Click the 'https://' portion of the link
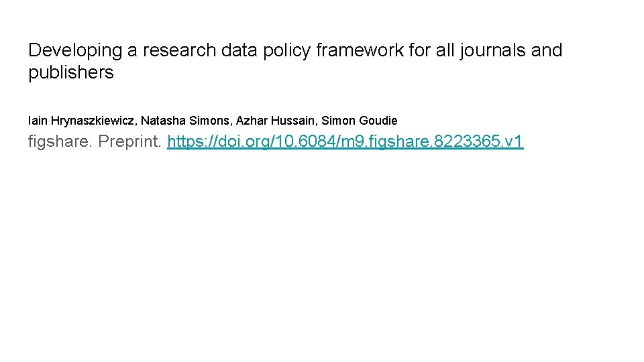Screen dimensions: 644x362 [x=189, y=141]
